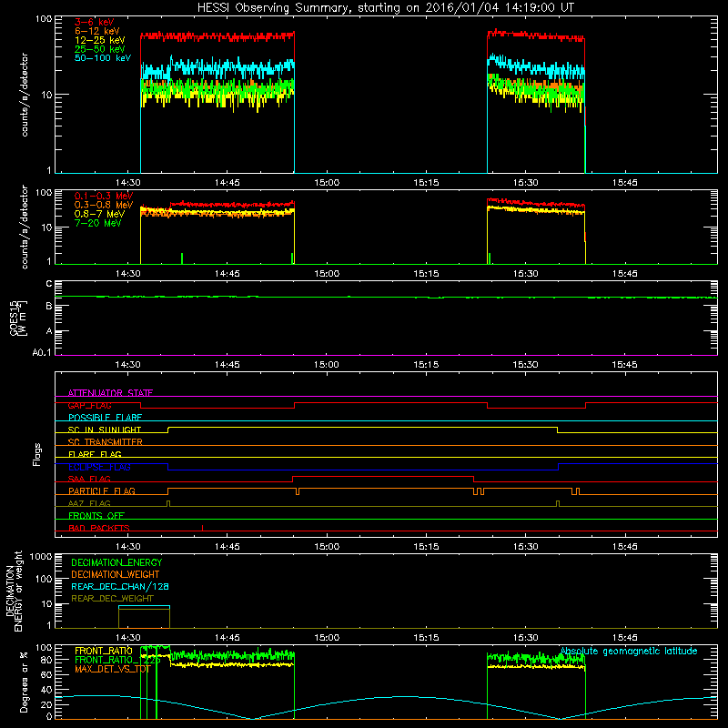Click the A0.1 tick label on GOES axis
The width and height of the screenshot is (728, 728).
coord(41,352)
